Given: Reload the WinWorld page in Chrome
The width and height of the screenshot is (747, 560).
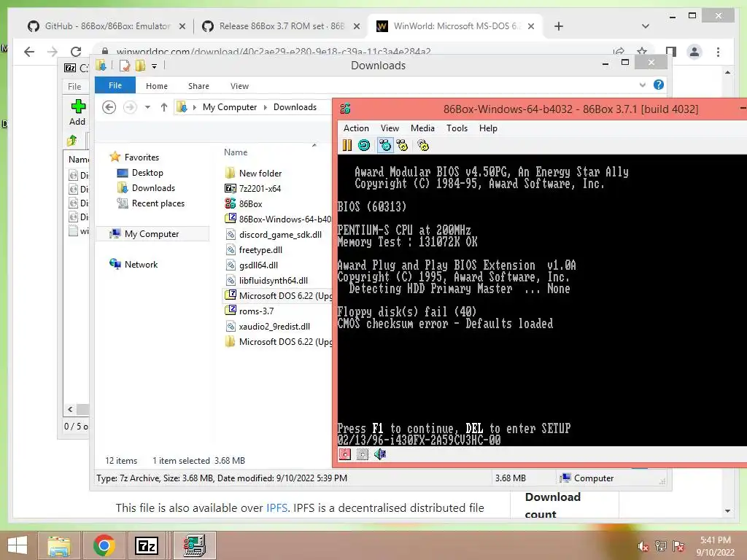Looking at the screenshot, I should 76,52.
